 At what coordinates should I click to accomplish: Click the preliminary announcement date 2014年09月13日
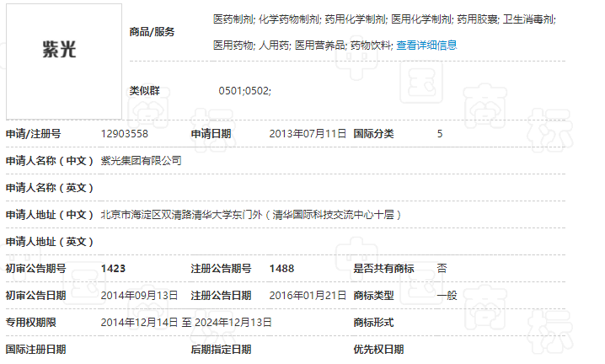coord(139,295)
